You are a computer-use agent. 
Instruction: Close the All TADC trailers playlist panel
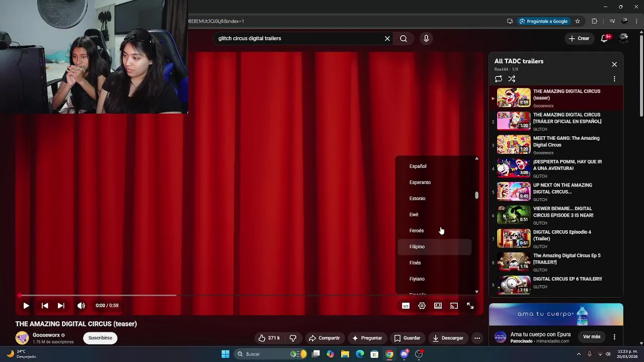click(x=614, y=64)
